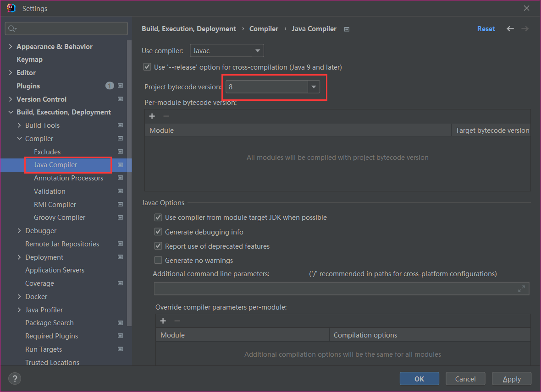This screenshot has height=392, width=541.
Task: Click project settings icon beside Groovy Compiler
Action: (120, 218)
